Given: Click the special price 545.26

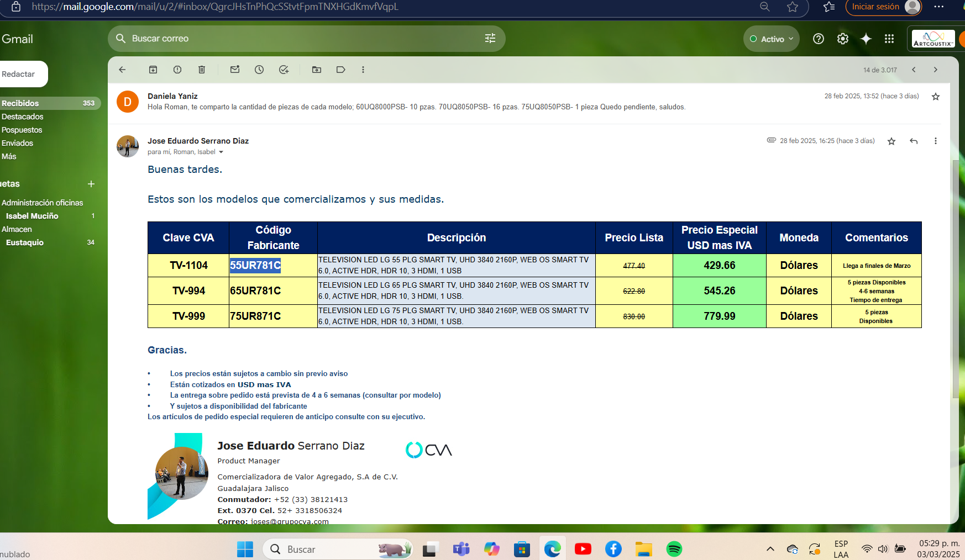Looking at the screenshot, I should pos(720,291).
